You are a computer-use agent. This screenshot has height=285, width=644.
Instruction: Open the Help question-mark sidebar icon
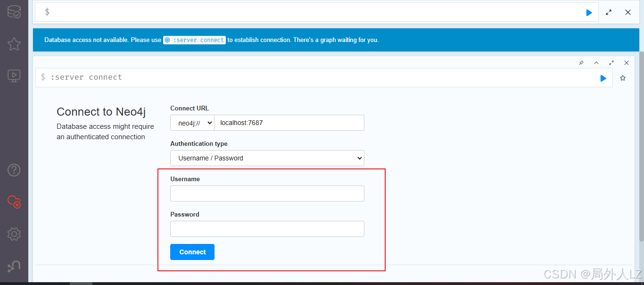point(14,170)
